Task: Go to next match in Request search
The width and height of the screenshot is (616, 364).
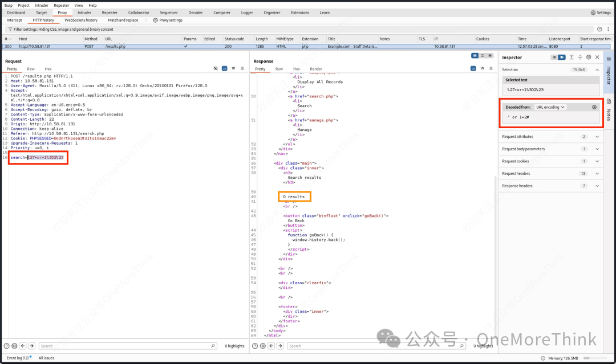Action: pyautogui.click(x=32, y=346)
